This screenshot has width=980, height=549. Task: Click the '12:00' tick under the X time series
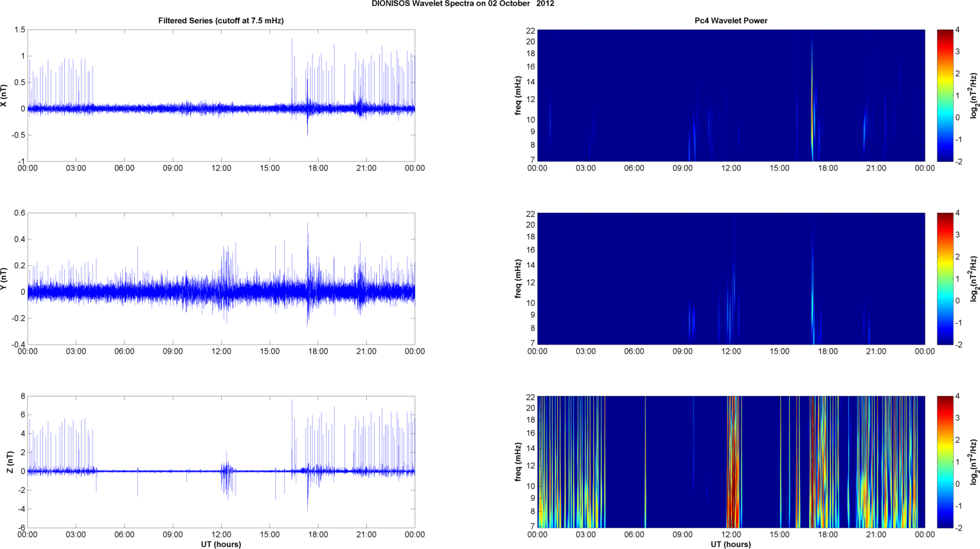221,168
